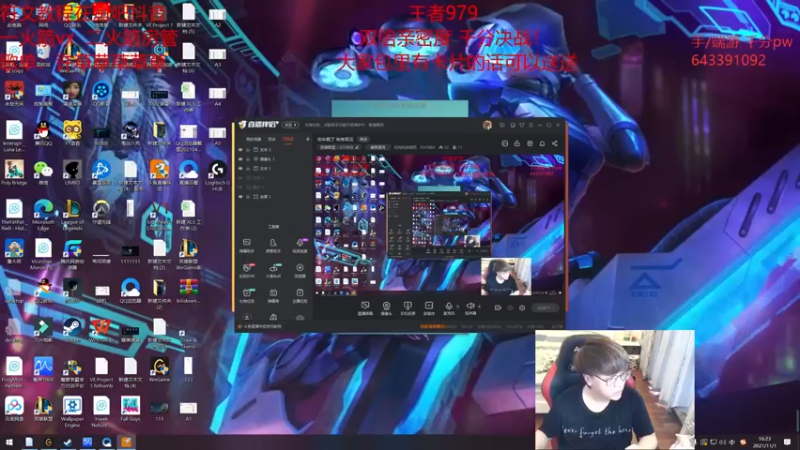Screen dimensions: 800x450
Task: Click the bell notification icon above the preview
Action: coord(542,143)
